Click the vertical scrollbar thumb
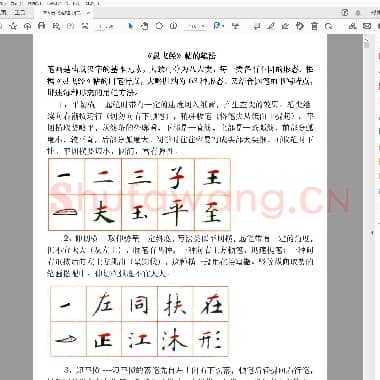The height and width of the screenshot is (380, 380). 367,46
